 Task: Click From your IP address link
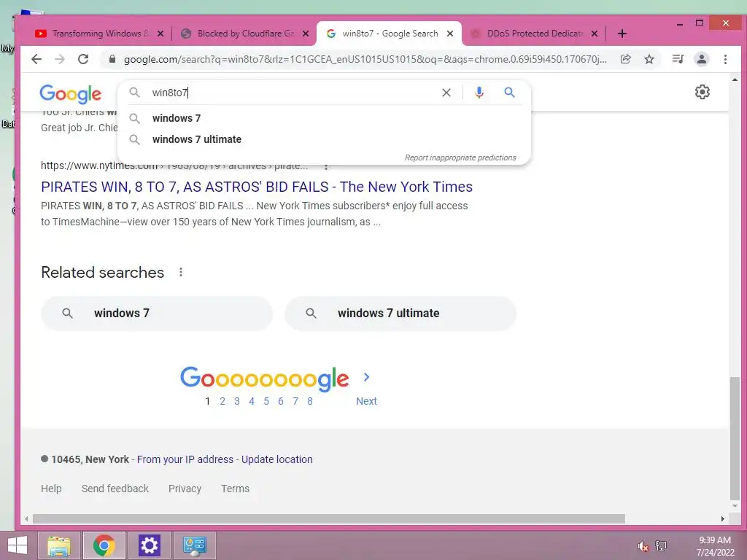(185, 459)
